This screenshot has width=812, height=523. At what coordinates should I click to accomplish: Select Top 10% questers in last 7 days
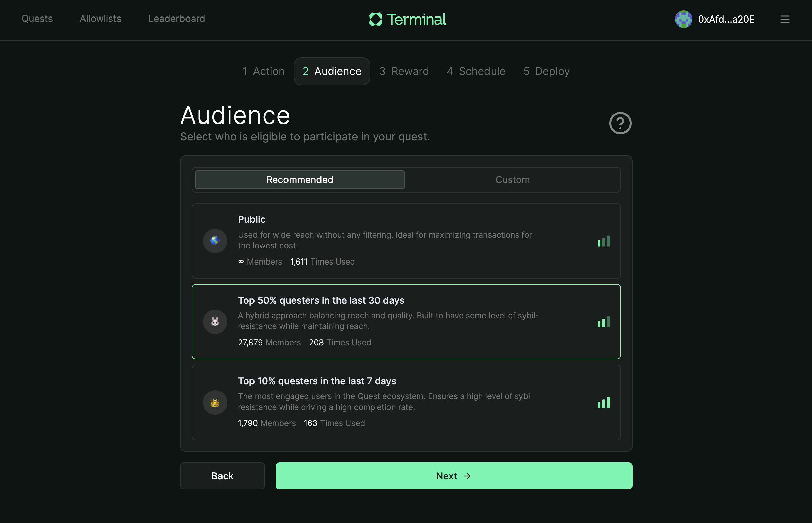click(x=406, y=403)
